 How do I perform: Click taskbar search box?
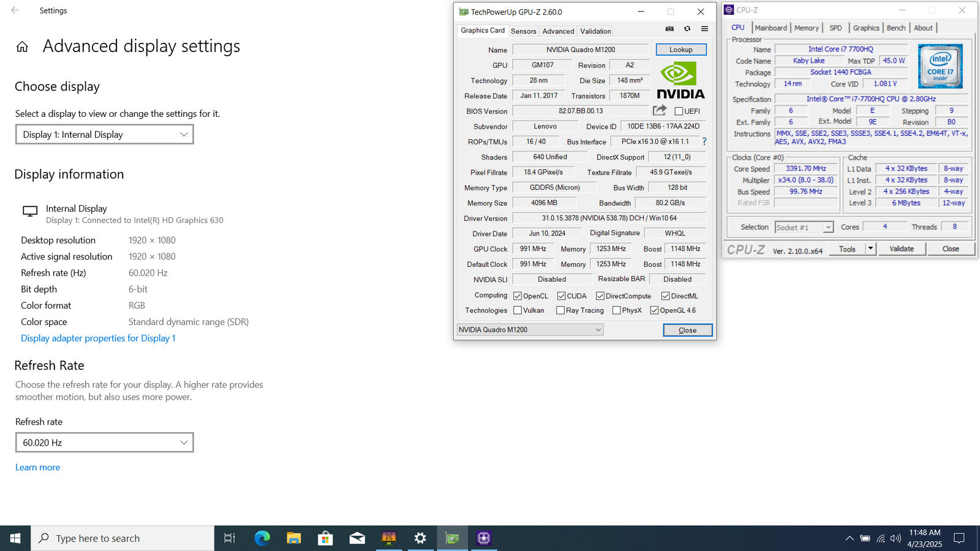(x=123, y=538)
